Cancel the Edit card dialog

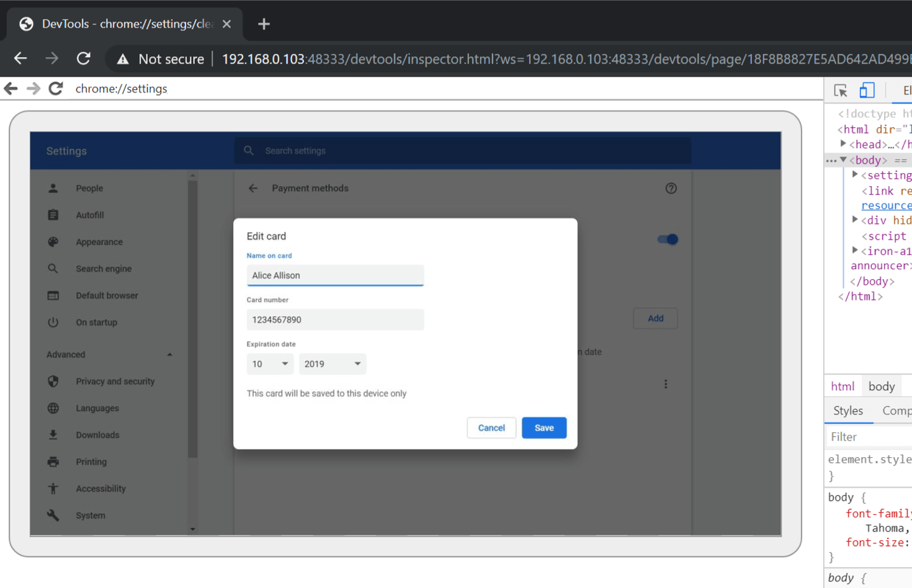coord(491,427)
